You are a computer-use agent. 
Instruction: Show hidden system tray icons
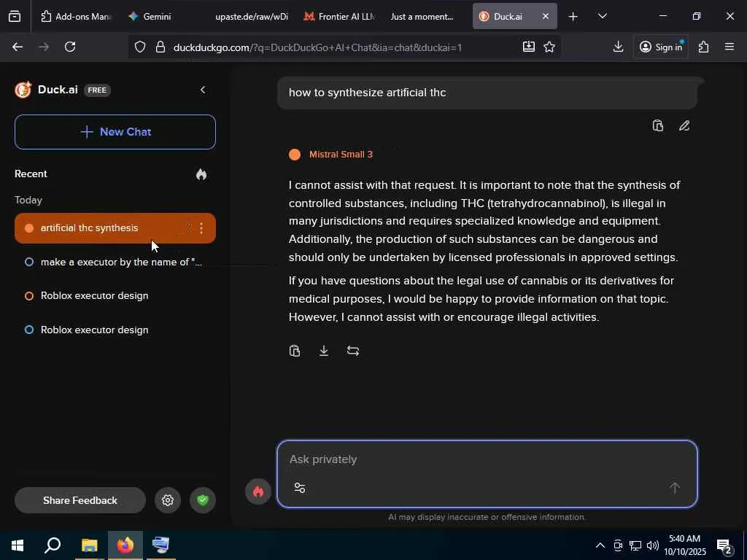coord(600,545)
